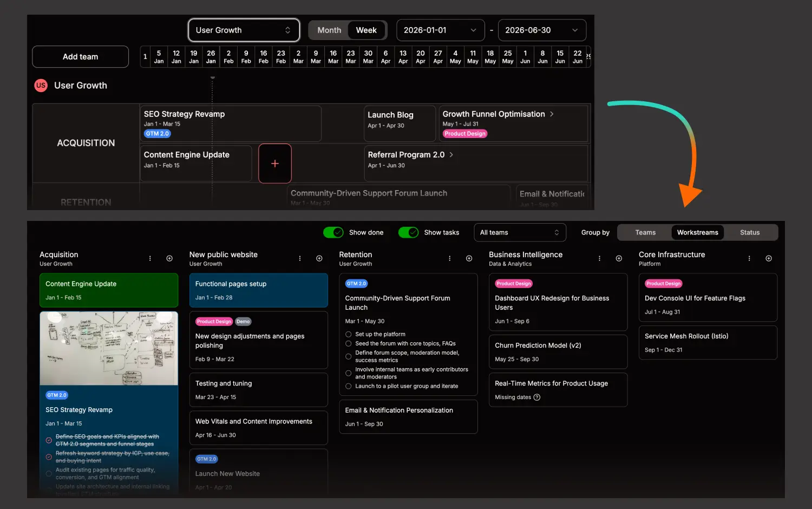Click the pink Product Design tag on Dashboard UX Redesign
Viewport: 812px width, 509px height.
tap(513, 283)
